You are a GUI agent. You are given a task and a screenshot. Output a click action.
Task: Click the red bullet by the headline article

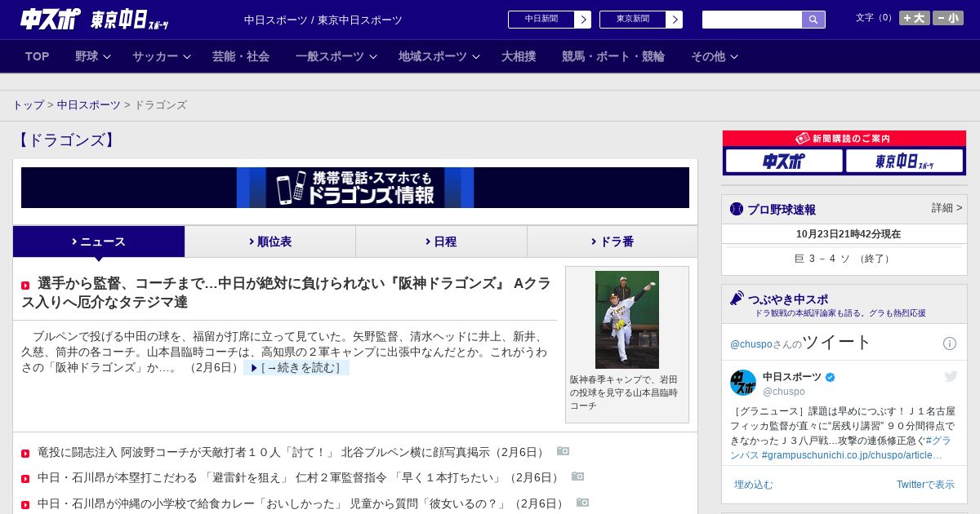[25, 286]
